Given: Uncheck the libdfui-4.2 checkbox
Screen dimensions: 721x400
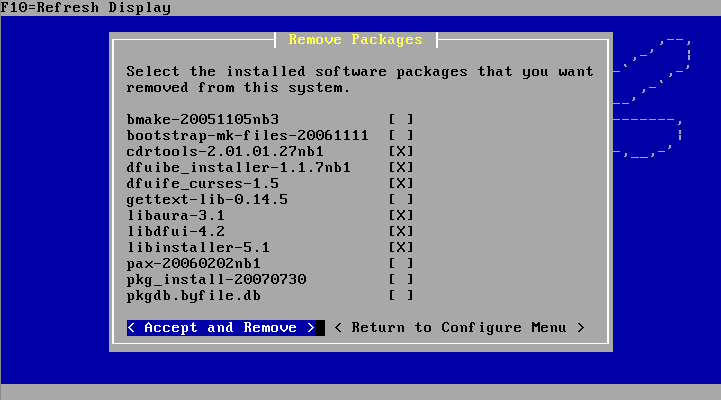Looking at the screenshot, I should (x=401, y=231).
